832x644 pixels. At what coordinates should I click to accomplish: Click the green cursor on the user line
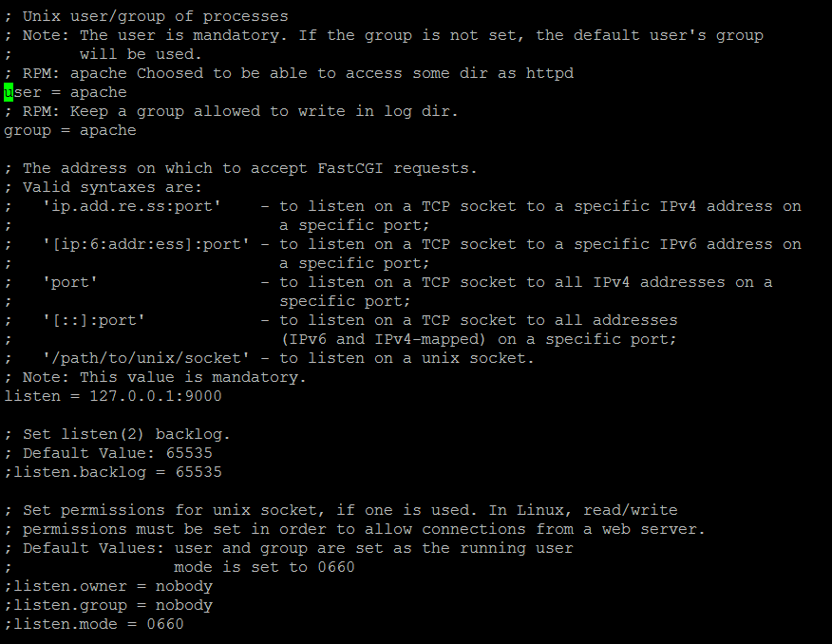(x=9, y=92)
